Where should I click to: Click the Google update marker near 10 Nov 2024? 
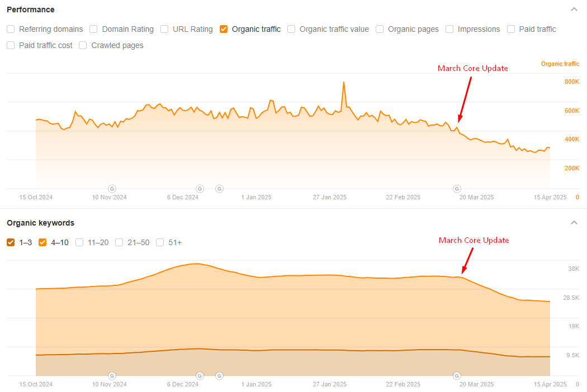click(x=112, y=189)
